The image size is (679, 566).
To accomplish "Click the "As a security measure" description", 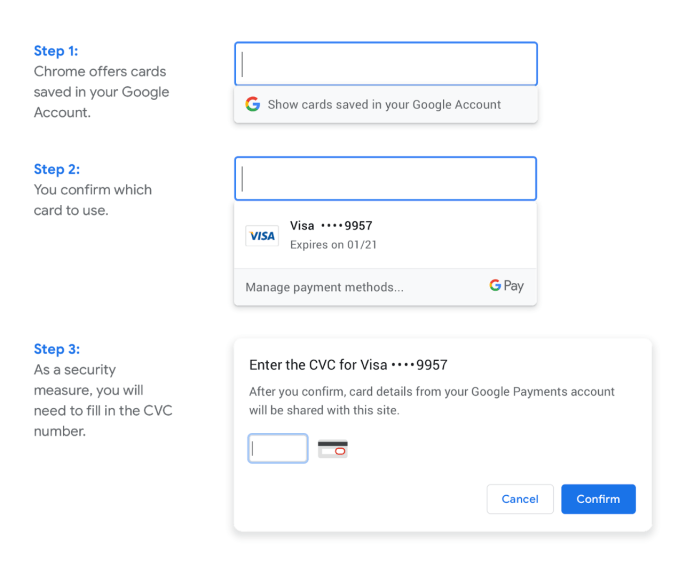I will (x=103, y=400).
